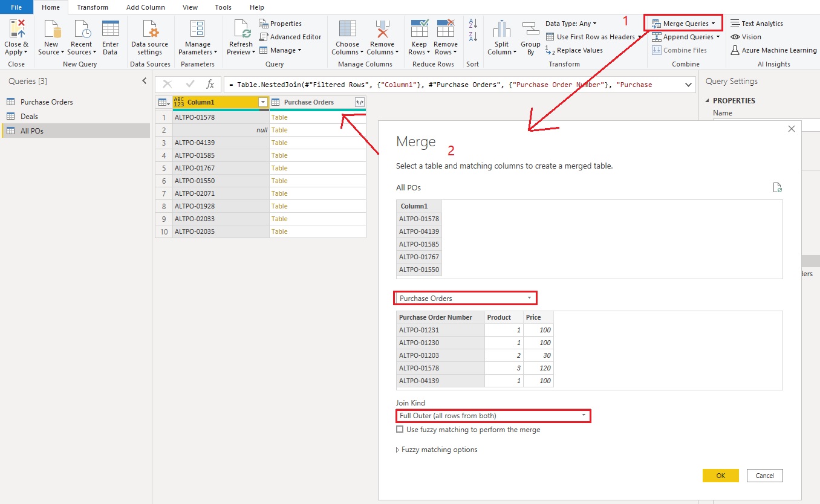Click the Close & Apply icon
Screen dimensions: 820x504
click(x=16, y=29)
